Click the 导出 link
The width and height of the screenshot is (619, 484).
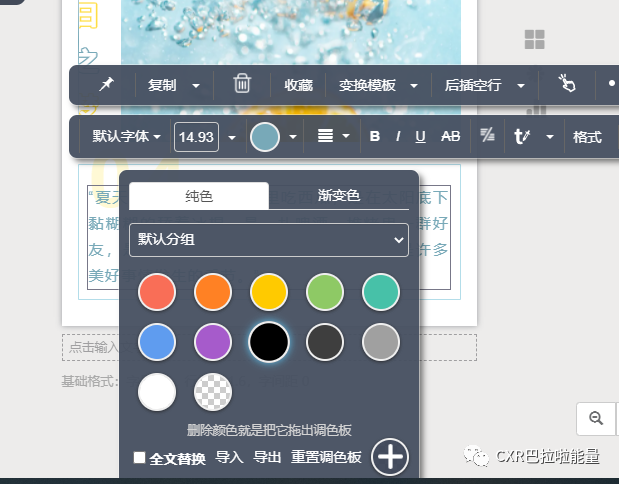point(267,457)
